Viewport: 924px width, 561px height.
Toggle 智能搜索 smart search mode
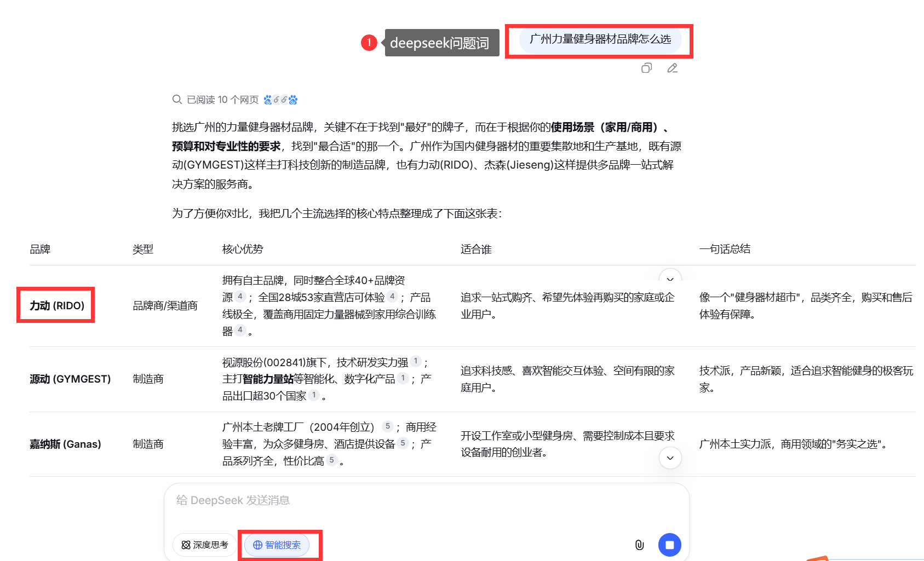coord(277,545)
